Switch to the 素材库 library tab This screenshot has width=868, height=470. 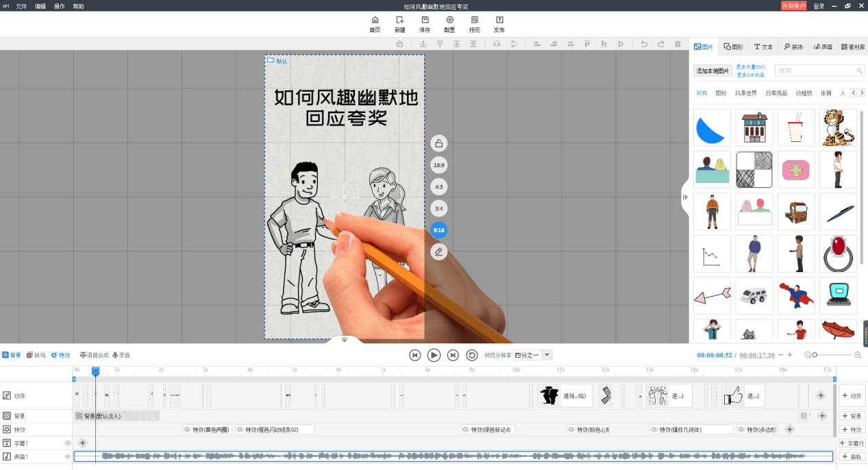click(x=852, y=47)
